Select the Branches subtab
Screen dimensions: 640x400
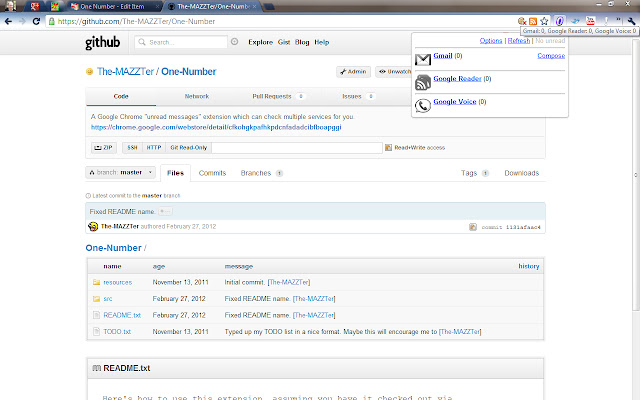click(261, 173)
